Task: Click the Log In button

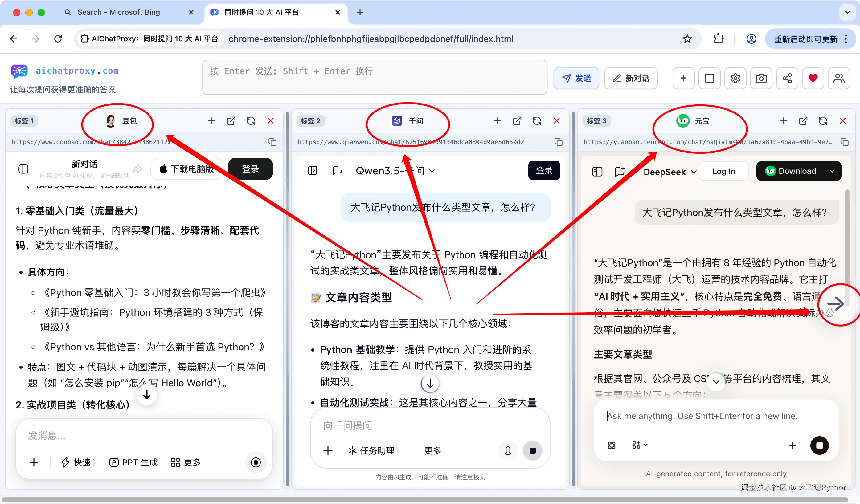Action: [x=723, y=171]
